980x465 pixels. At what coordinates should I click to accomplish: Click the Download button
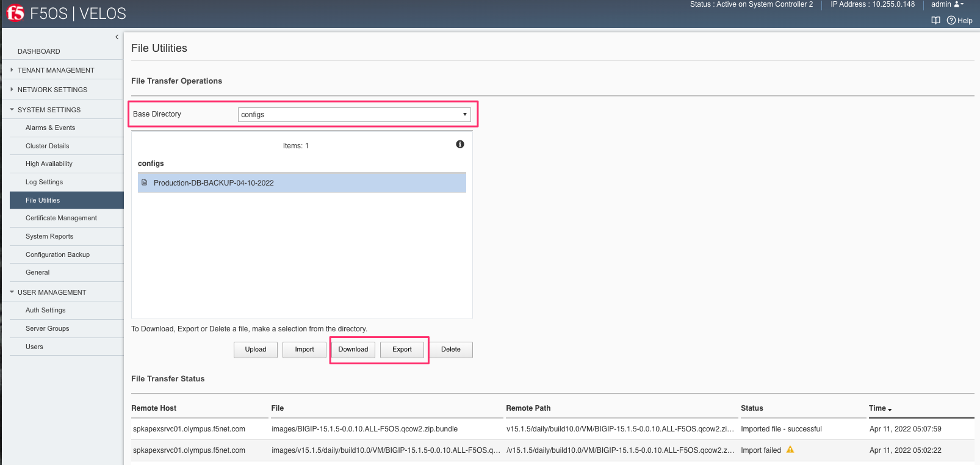click(x=353, y=350)
